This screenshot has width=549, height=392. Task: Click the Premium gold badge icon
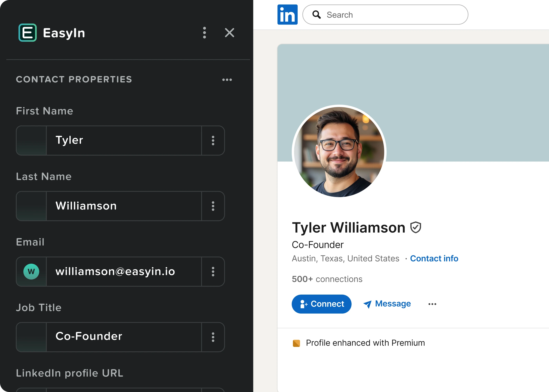tap(296, 343)
